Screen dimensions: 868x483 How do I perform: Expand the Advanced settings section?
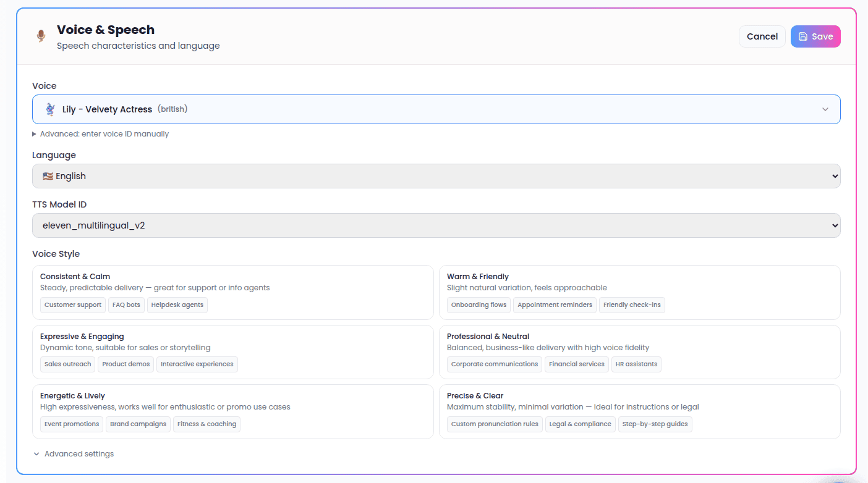[x=74, y=454]
